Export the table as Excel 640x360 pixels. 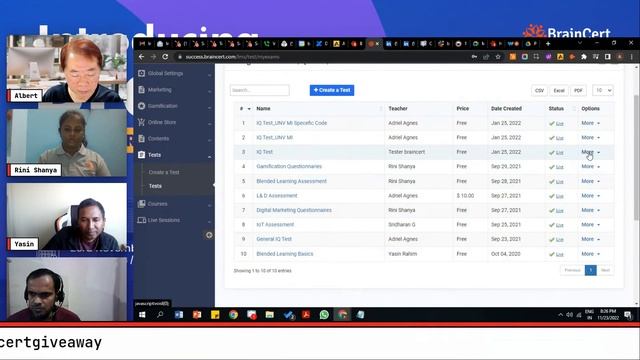(559, 91)
